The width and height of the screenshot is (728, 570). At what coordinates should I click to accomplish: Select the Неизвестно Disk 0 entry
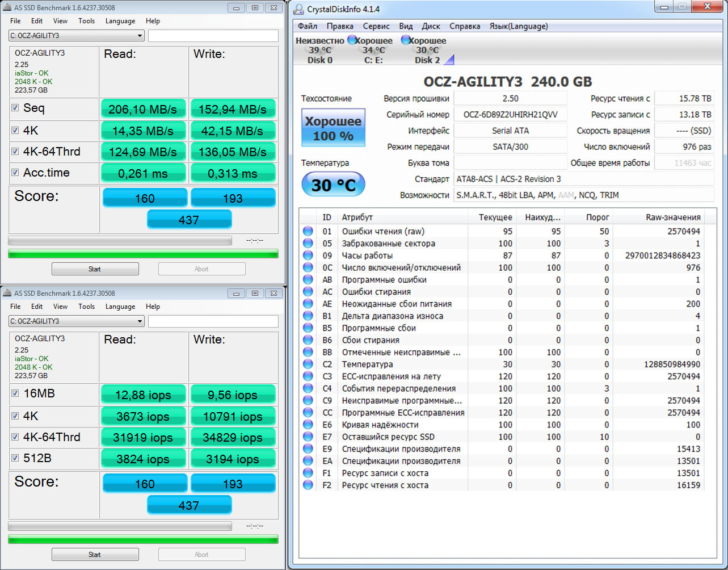(320, 50)
